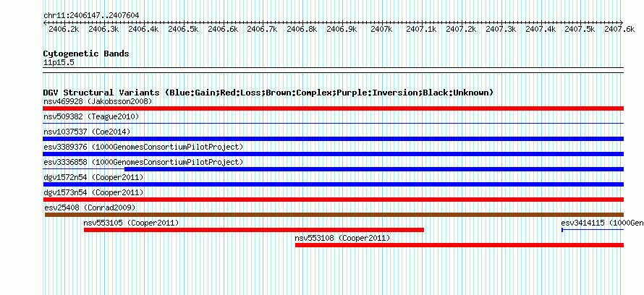Viewport: 644px width, 295px height.
Task: Click the 2406.9k ruler tick label
Action: click(x=342, y=29)
